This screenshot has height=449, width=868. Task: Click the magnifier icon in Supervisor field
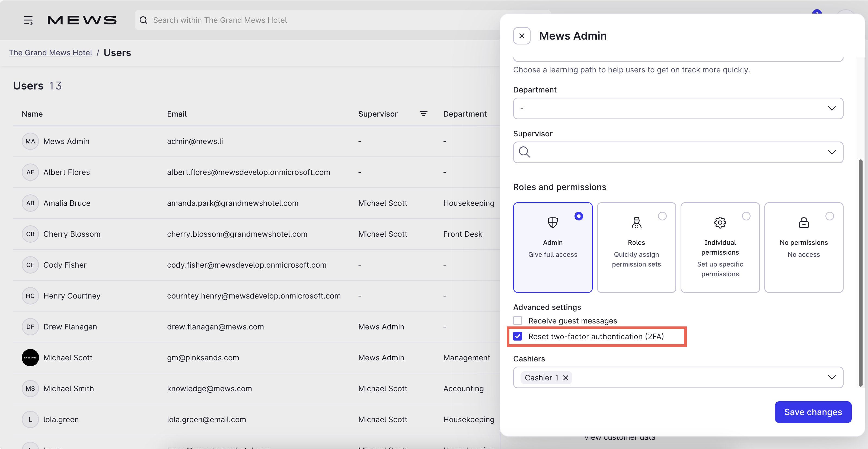coord(524,152)
